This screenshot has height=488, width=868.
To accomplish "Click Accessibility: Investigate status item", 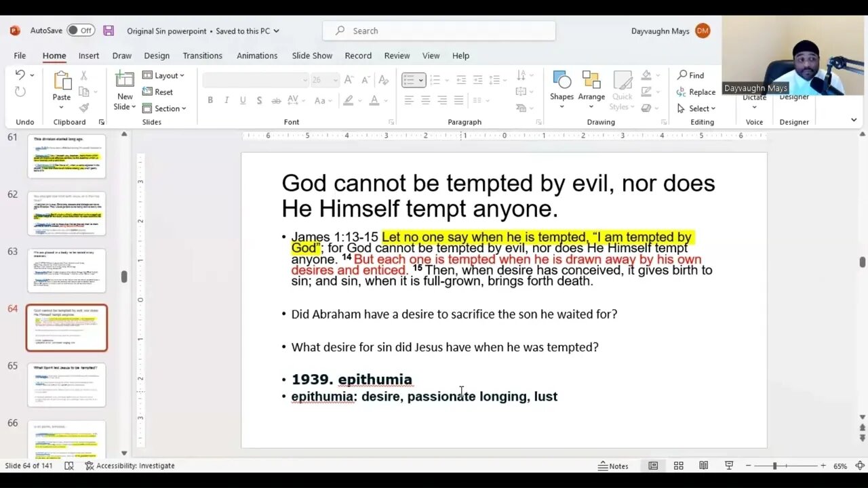I will 130,466.
